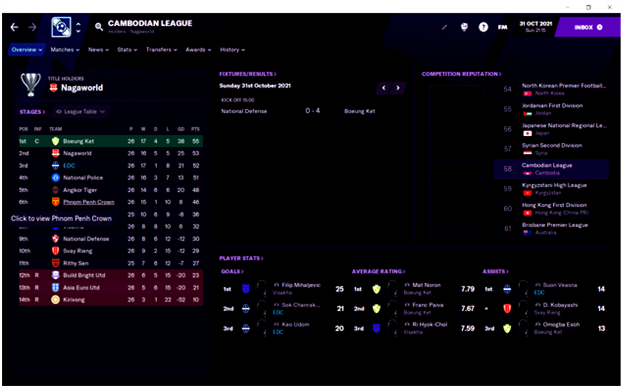Open the News menu
The height and width of the screenshot is (388, 635).
[x=98, y=50]
